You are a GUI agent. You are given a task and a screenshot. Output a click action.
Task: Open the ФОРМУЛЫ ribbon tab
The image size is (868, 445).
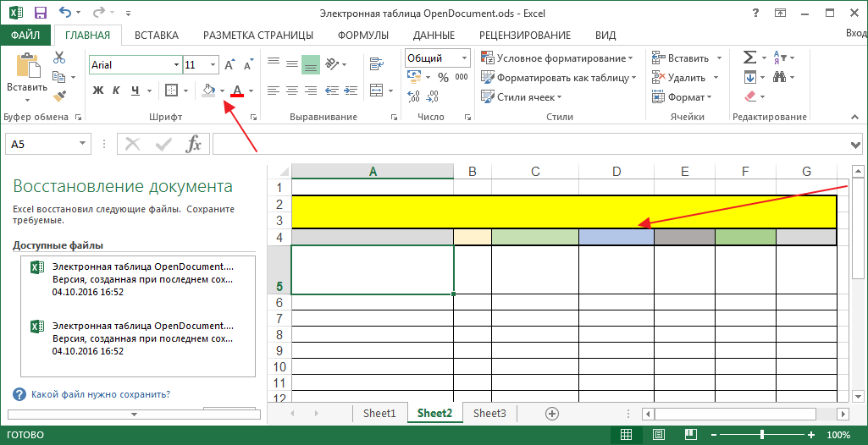click(x=363, y=36)
